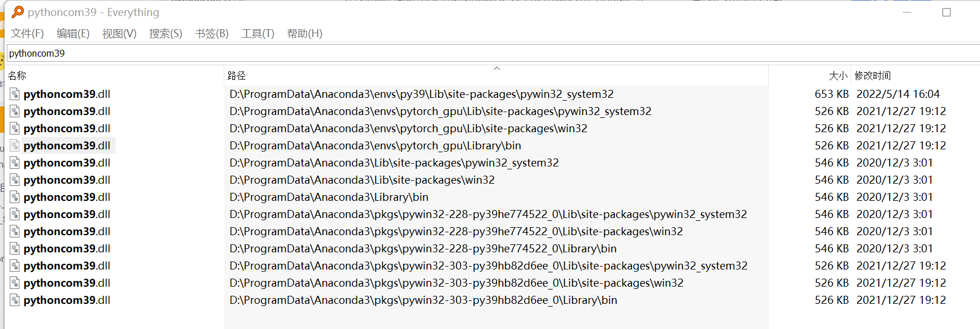Screen dimensions: 980x329
Task: Click DLL icon for pywin32-228 site-packages\win32 row
Action: click(15, 231)
